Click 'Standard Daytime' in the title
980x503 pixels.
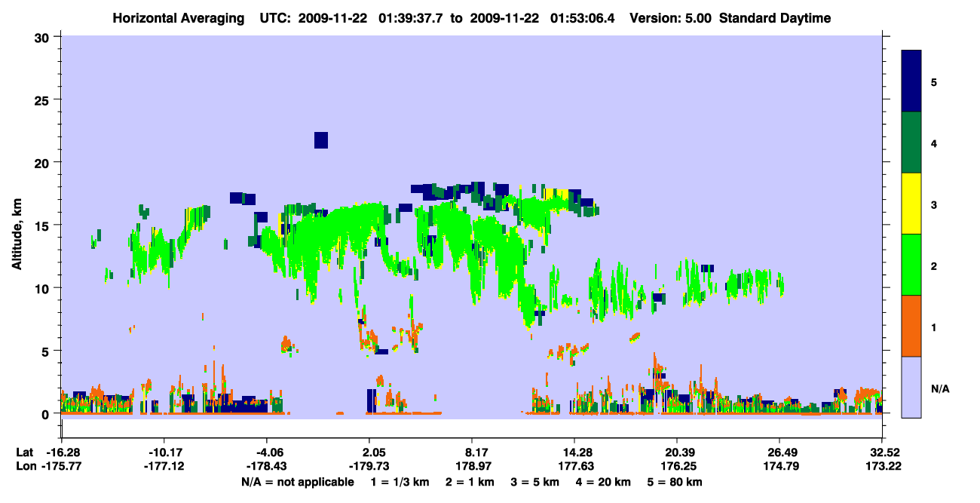(775, 18)
